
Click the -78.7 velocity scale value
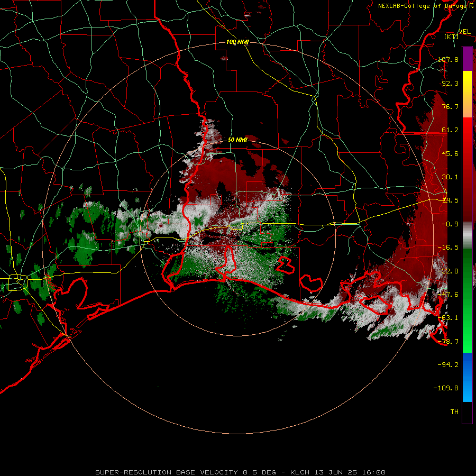pyautogui.click(x=448, y=341)
